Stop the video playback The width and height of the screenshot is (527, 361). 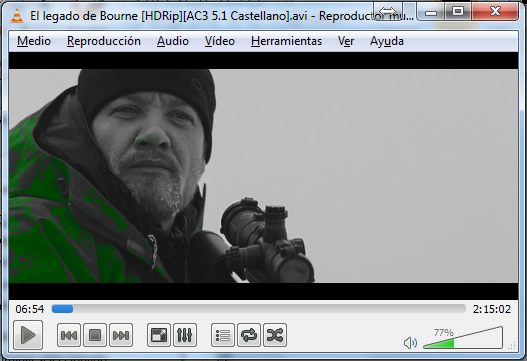(x=95, y=335)
